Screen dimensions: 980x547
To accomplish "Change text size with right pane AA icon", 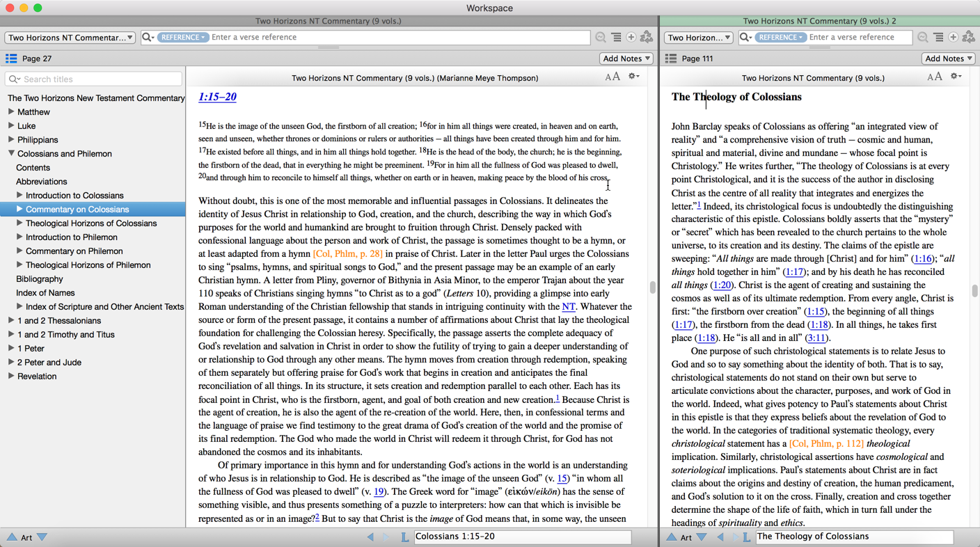I will [935, 77].
